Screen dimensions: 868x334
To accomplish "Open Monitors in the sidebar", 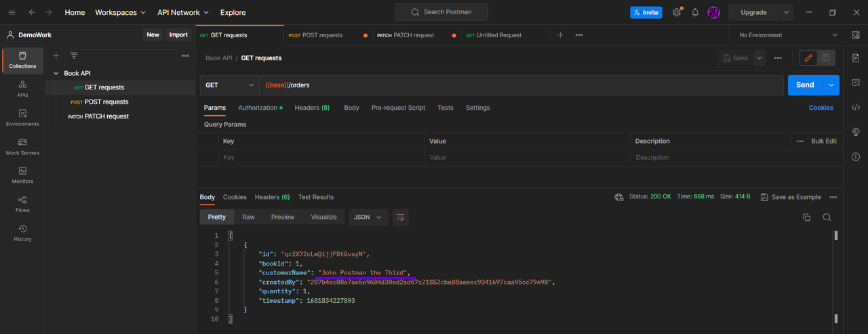I will coord(22,175).
